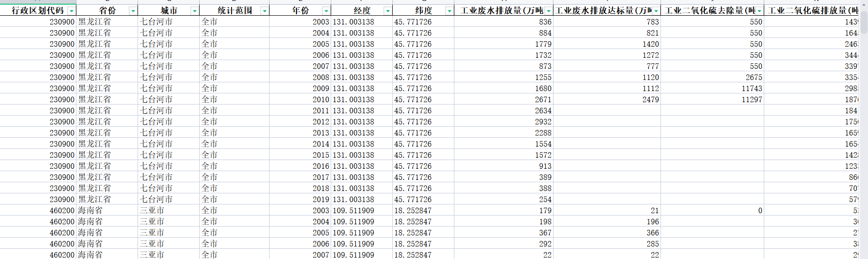Select the compliant discharge cell showing 196

(607, 222)
